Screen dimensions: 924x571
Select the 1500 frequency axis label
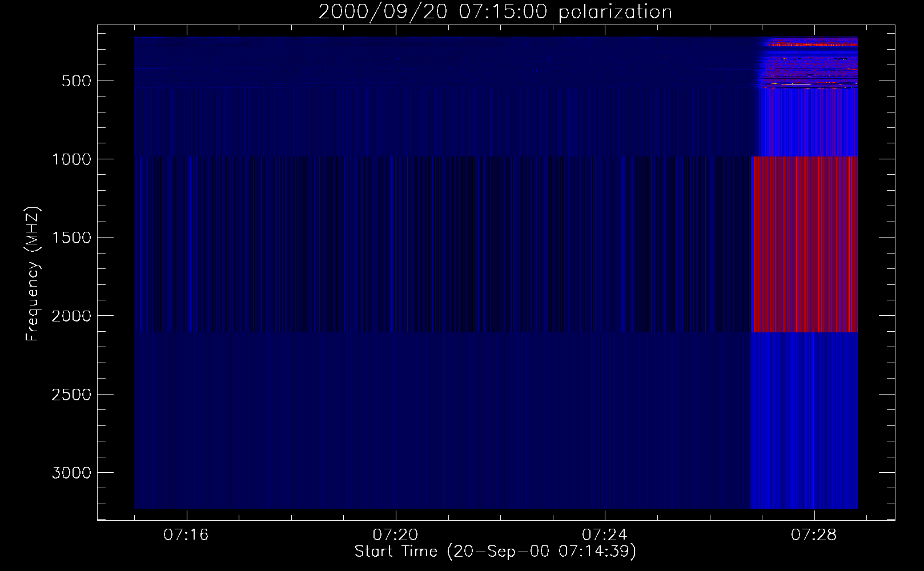click(71, 238)
